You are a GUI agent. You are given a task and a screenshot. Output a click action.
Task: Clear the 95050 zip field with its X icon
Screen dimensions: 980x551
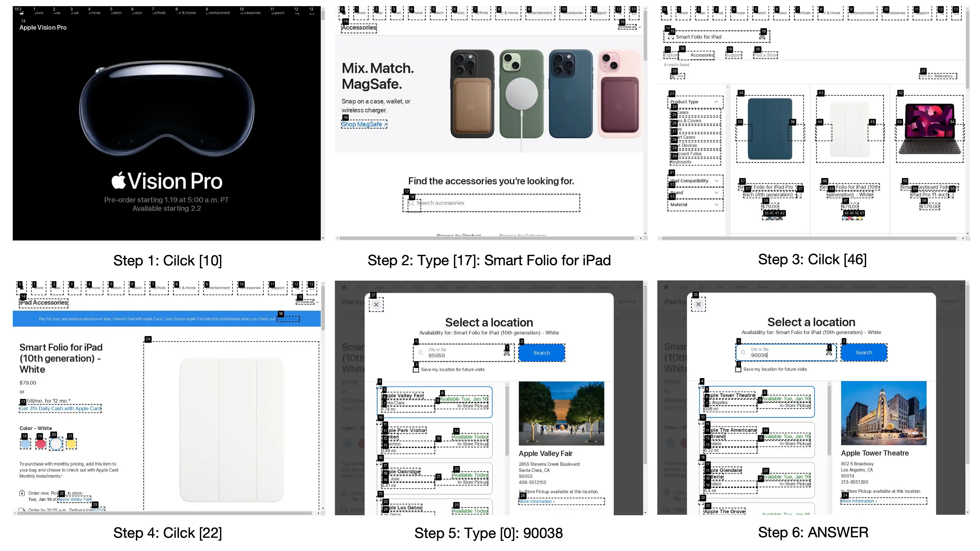click(x=507, y=353)
